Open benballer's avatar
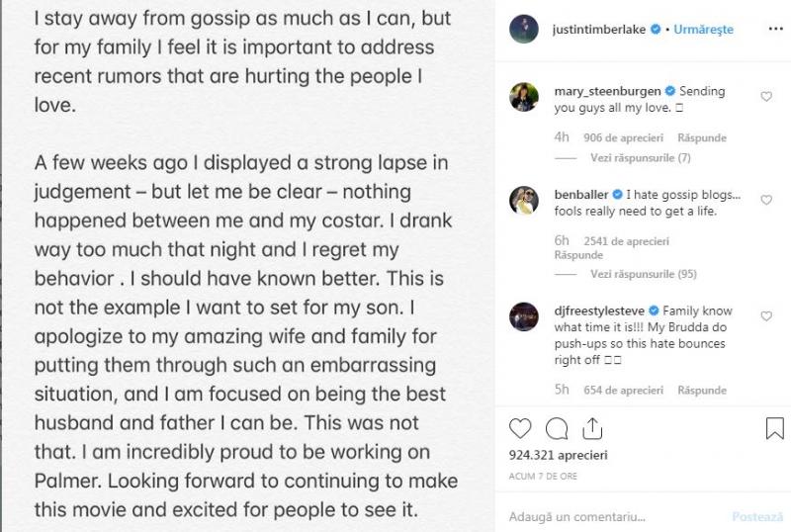This screenshot has width=791, height=532. (523, 201)
